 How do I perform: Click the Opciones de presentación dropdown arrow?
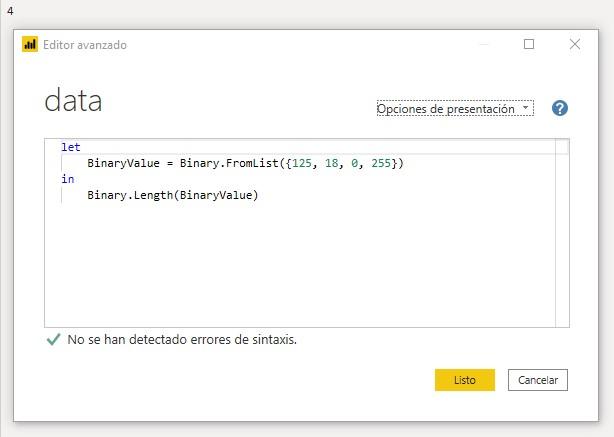pos(526,109)
